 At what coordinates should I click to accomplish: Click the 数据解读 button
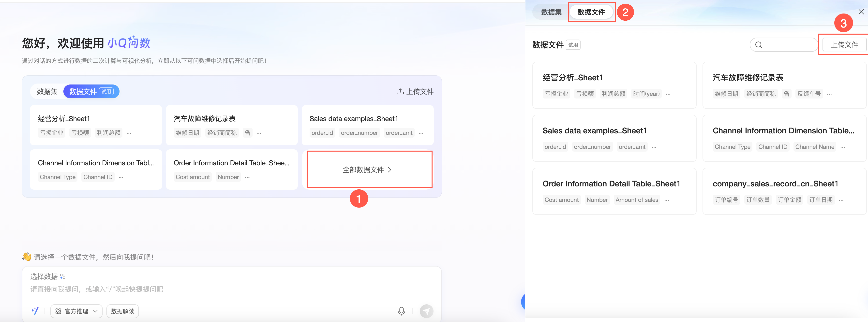click(123, 311)
